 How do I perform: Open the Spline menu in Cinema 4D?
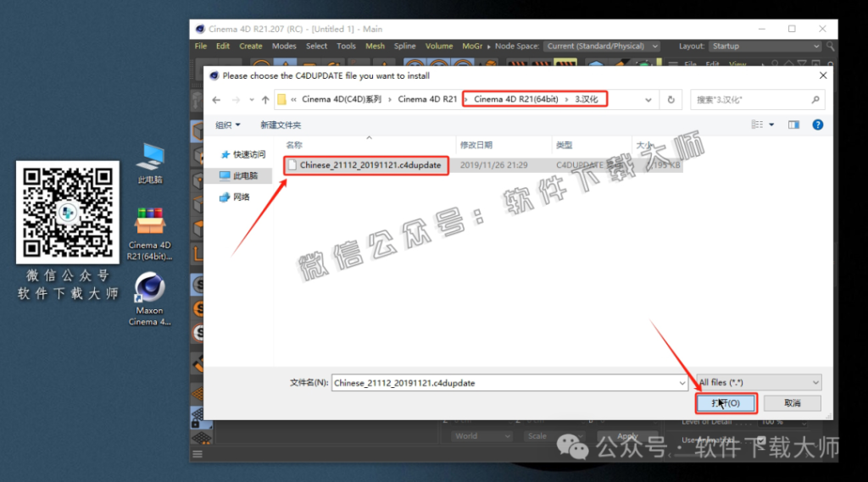click(404, 46)
